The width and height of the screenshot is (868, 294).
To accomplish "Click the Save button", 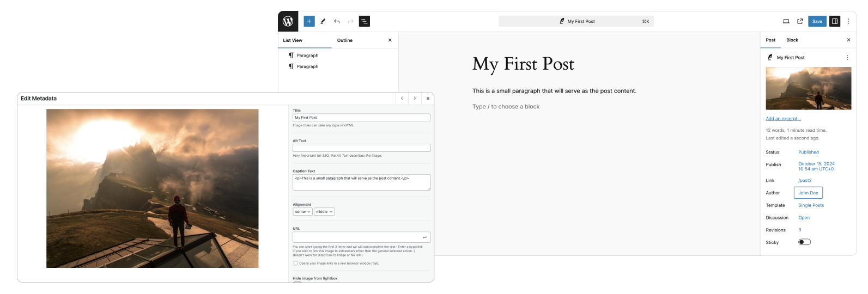I will (817, 21).
